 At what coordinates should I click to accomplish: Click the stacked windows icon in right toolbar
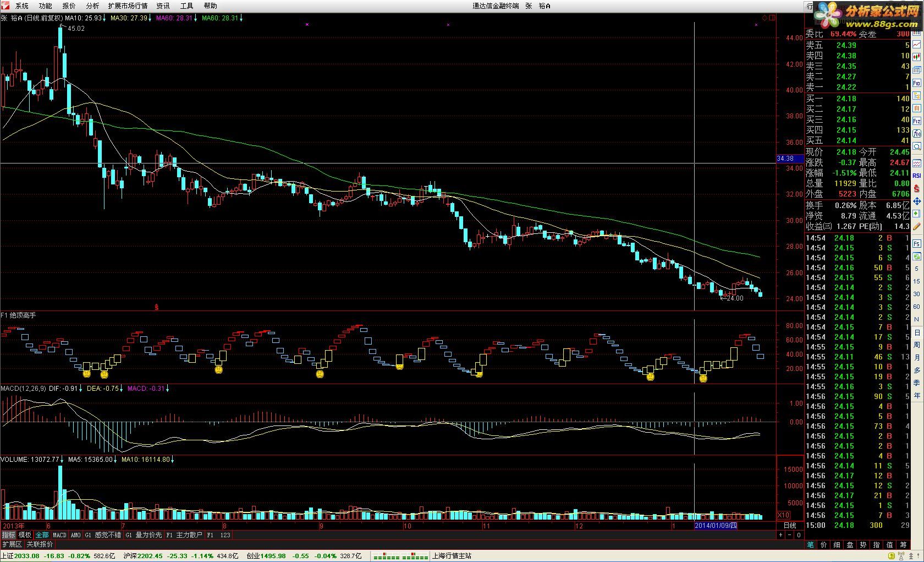(917, 70)
